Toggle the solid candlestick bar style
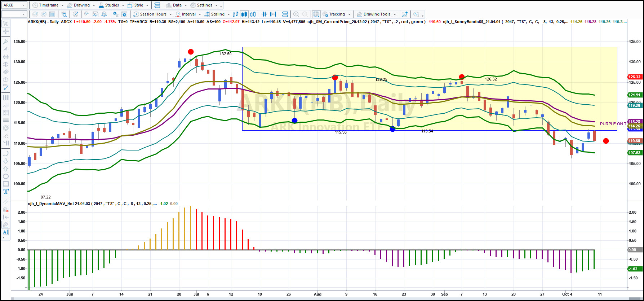Screen dimensions: 644x301 pyautogui.click(x=244, y=14)
